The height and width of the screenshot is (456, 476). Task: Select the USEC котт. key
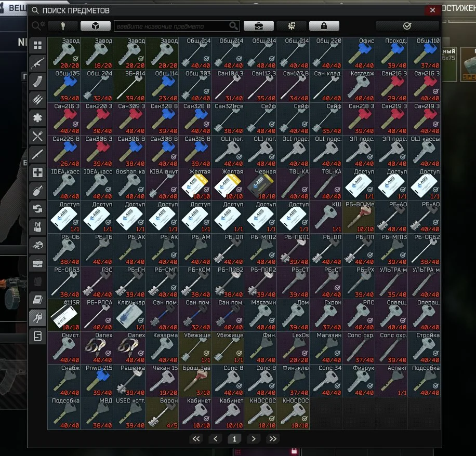(129, 414)
